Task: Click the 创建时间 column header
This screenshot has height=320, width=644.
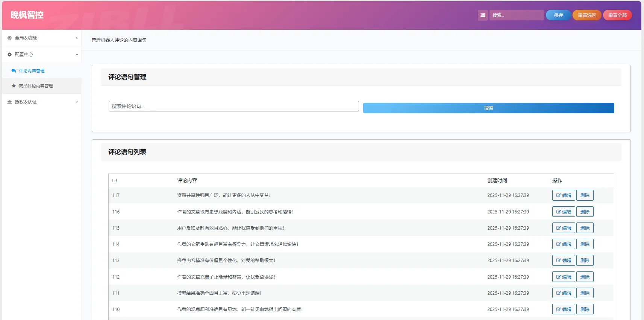Action: 497,181
